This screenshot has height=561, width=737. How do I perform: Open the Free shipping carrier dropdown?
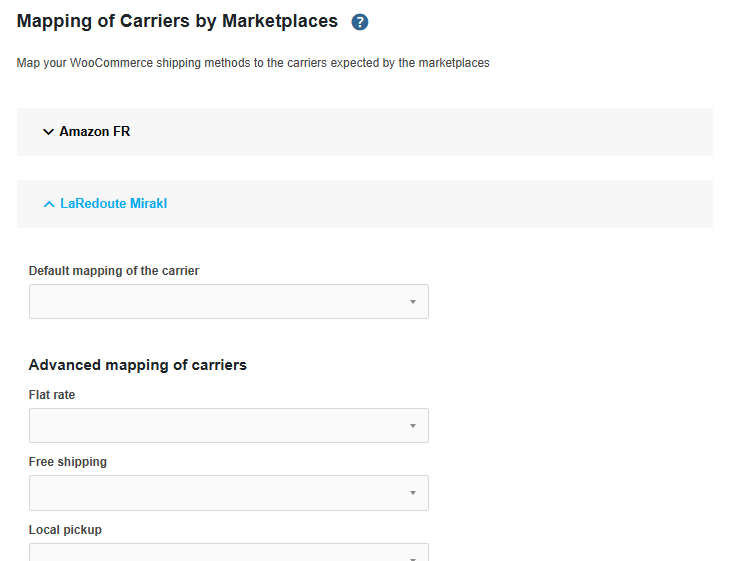(228, 493)
